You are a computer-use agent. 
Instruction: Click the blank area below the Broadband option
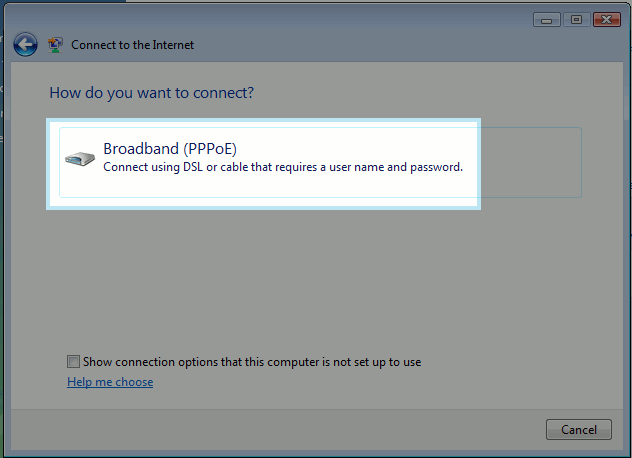point(320,270)
